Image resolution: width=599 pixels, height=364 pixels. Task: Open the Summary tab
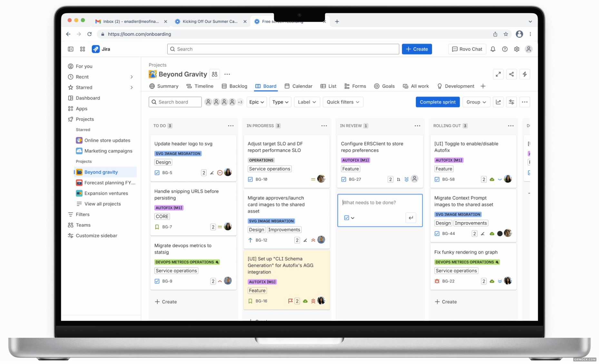tap(164, 86)
